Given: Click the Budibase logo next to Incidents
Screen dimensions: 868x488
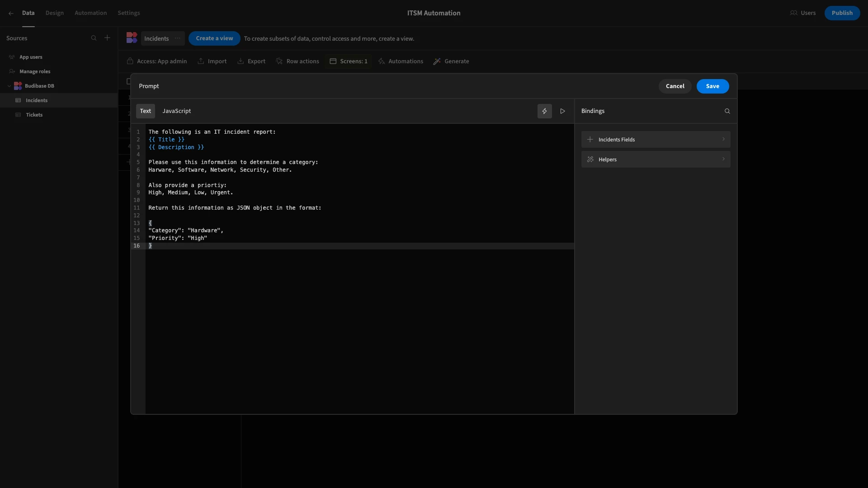Looking at the screenshot, I should click(x=132, y=38).
